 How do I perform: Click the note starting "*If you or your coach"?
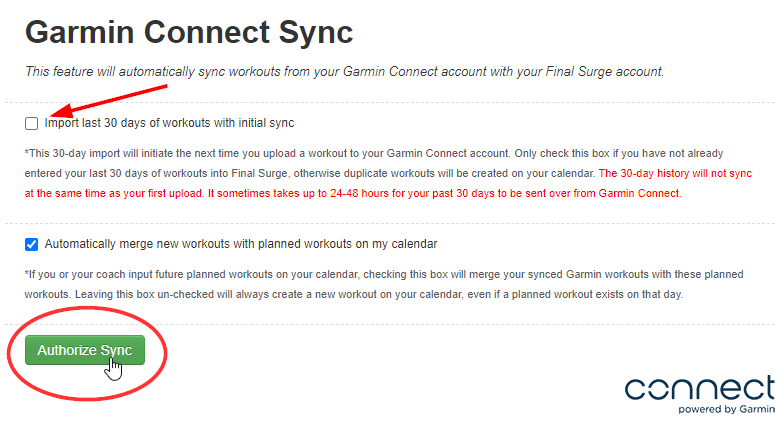(300, 273)
